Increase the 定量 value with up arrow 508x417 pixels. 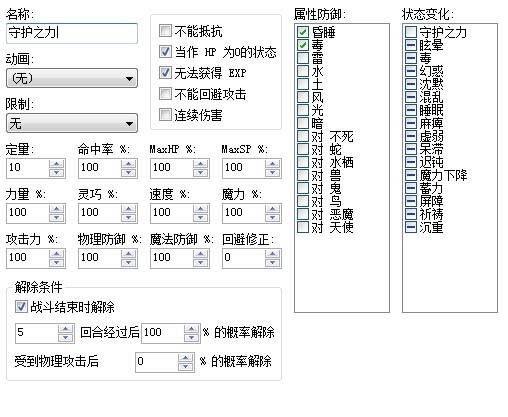(56, 164)
